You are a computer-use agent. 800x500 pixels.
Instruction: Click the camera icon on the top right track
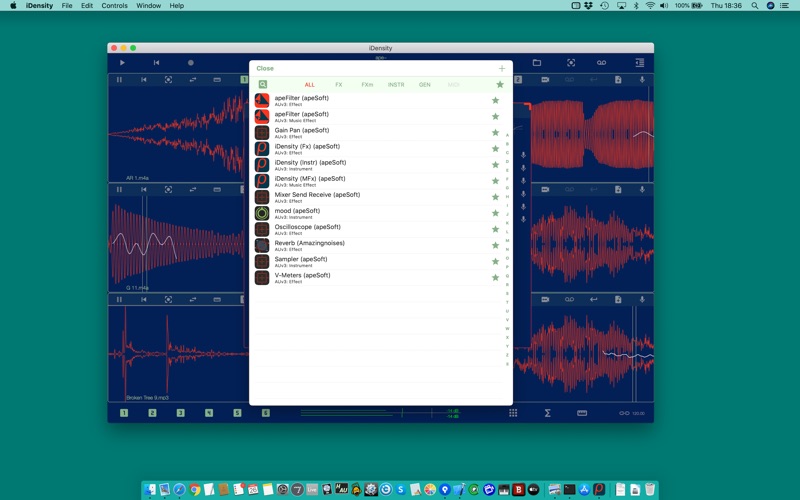point(545,80)
